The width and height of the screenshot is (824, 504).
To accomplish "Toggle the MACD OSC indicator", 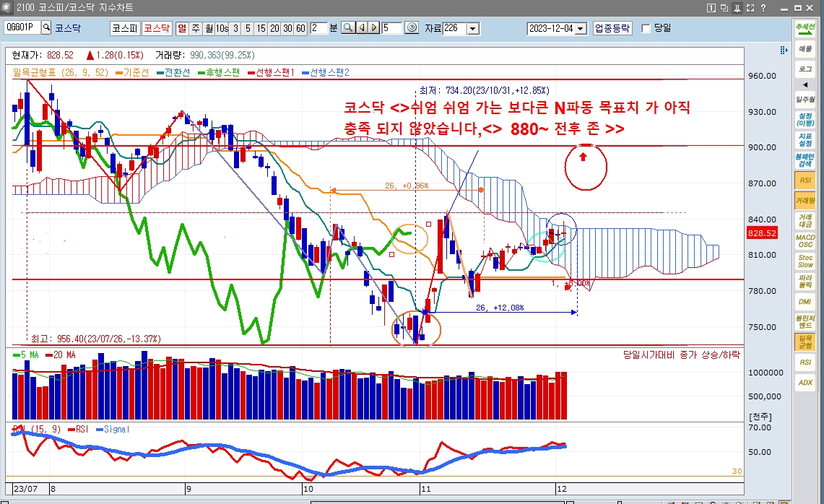I will (805, 241).
